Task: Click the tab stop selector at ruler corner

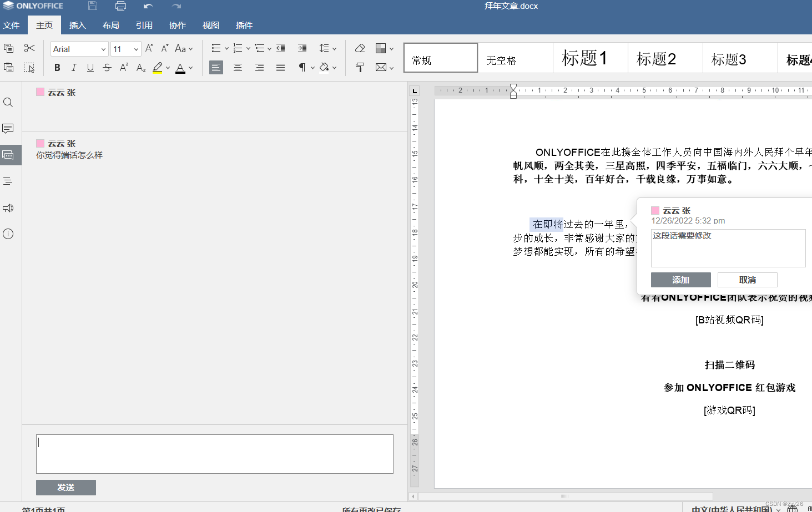Action: [x=415, y=90]
